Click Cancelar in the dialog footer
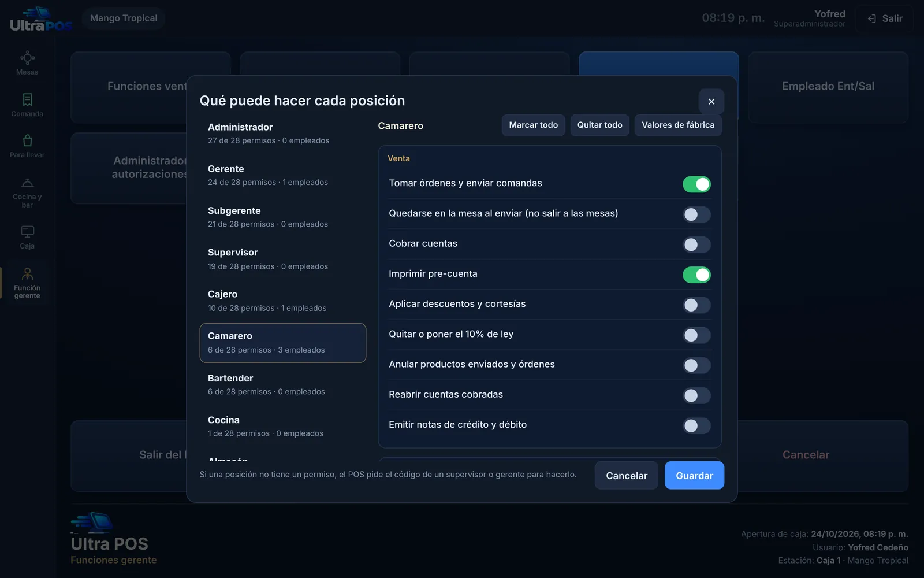This screenshot has height=578, width=924. [x=627, y=476]
